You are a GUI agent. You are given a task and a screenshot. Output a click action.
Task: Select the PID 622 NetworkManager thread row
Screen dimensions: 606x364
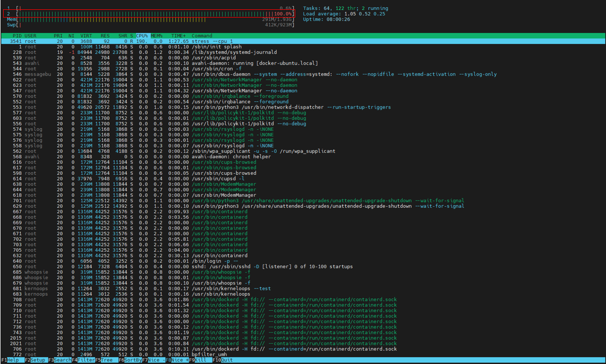coord(303,80)
